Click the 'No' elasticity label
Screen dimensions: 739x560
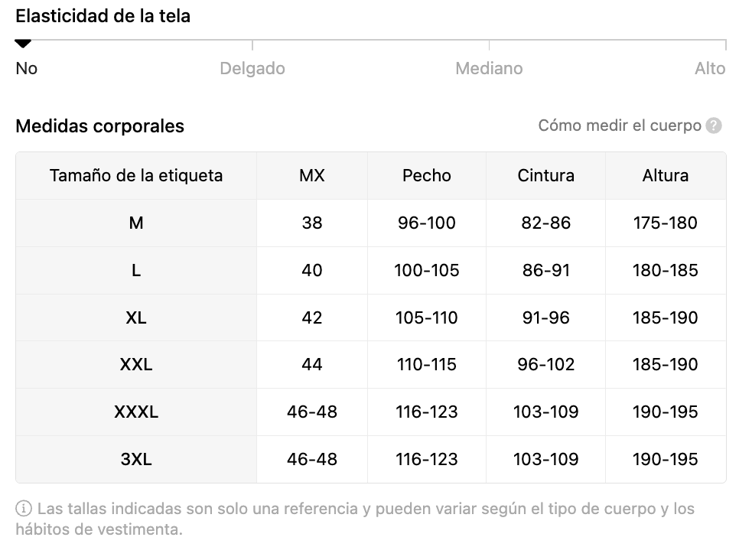click(27, 69)
